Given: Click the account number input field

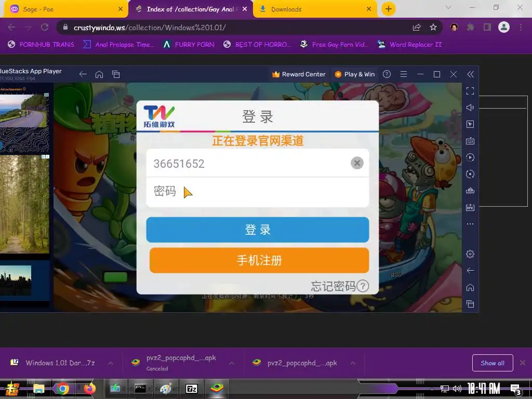Looking at the screenshot, I should 257,163.
